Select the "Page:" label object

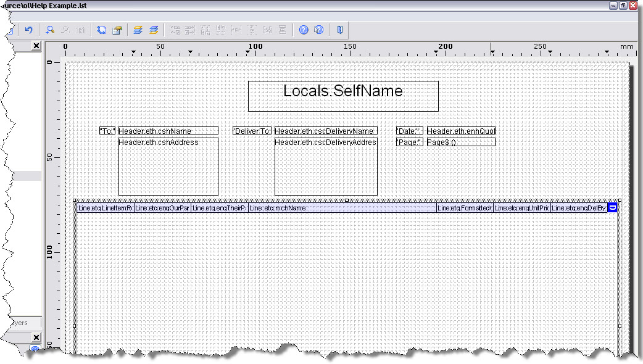pyautogui.click(x=409, y=143)
